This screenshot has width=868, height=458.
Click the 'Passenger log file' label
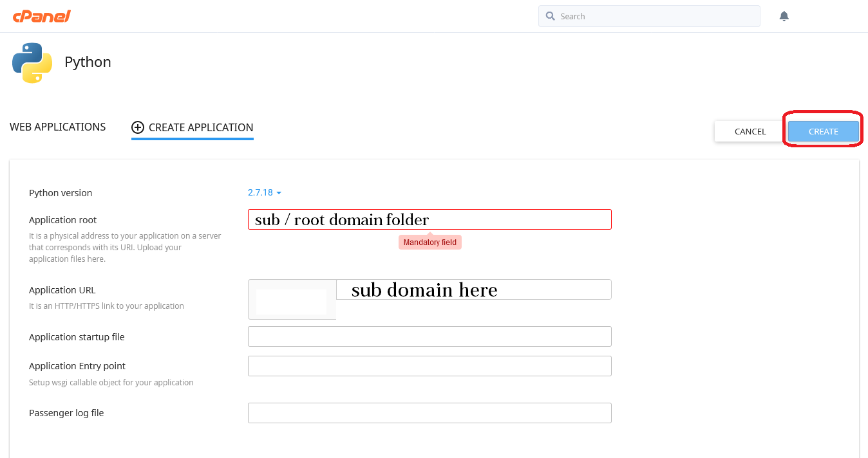(x=66, y=413)
